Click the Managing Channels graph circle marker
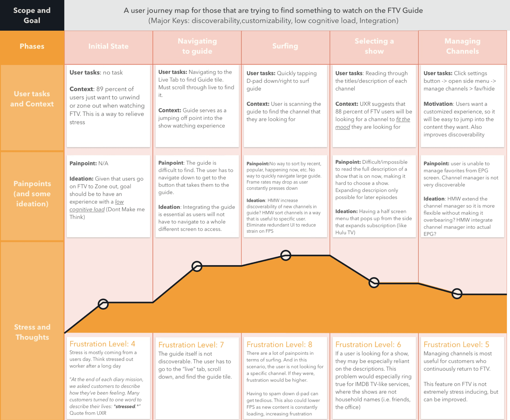This screenshot has height=420, width=510. point(457,294)
